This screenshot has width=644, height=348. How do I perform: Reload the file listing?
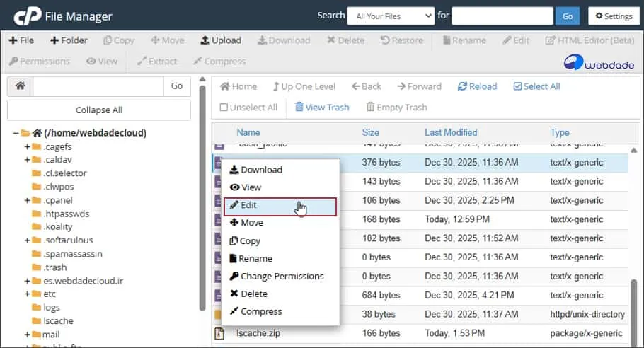(477, 86)
